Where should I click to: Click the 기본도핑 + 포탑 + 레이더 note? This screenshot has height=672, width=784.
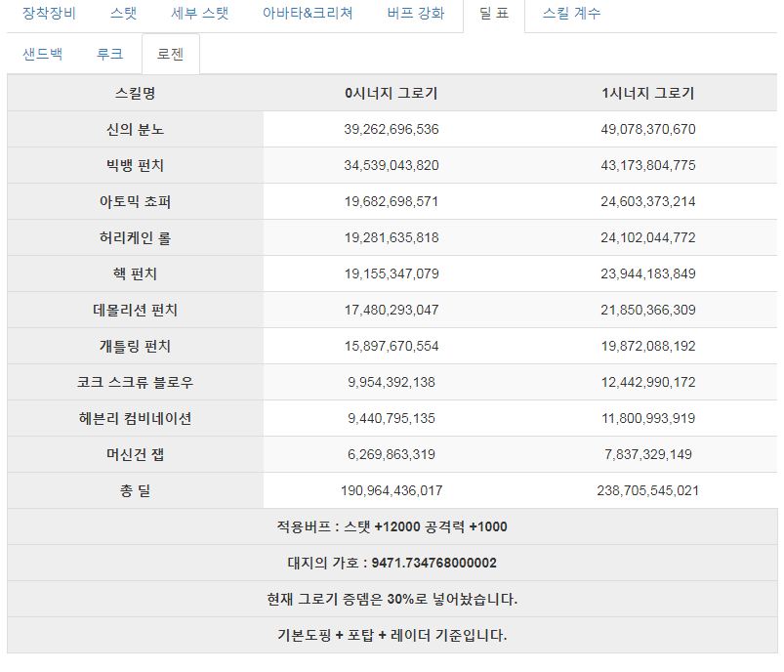point(392,635)
